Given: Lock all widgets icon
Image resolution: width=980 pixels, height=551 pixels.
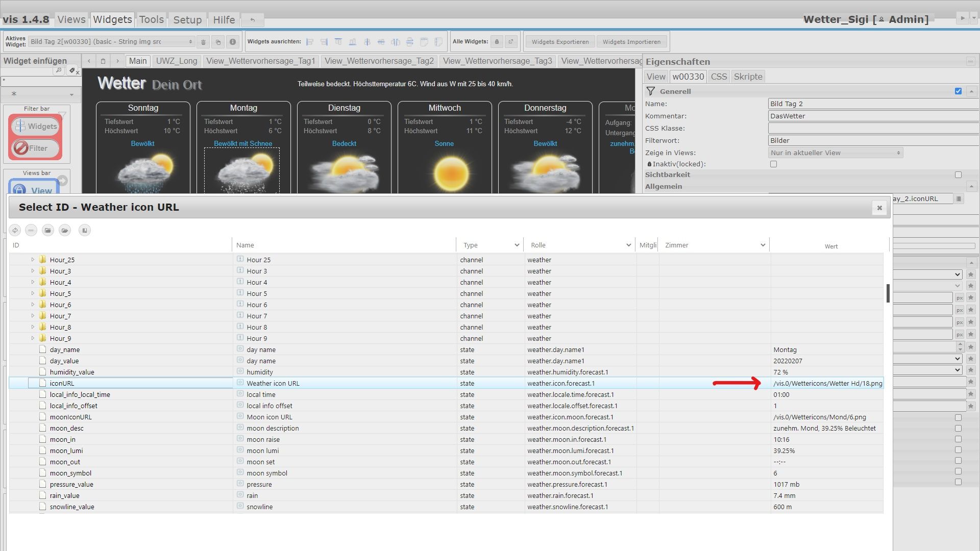Looking at the screenshot, I should (x=497, y=42).
